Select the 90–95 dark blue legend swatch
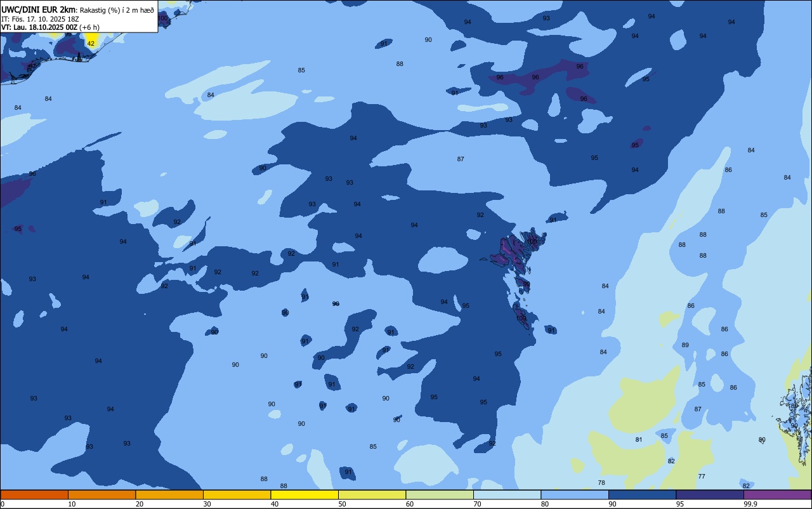 (x=642, y=494)
